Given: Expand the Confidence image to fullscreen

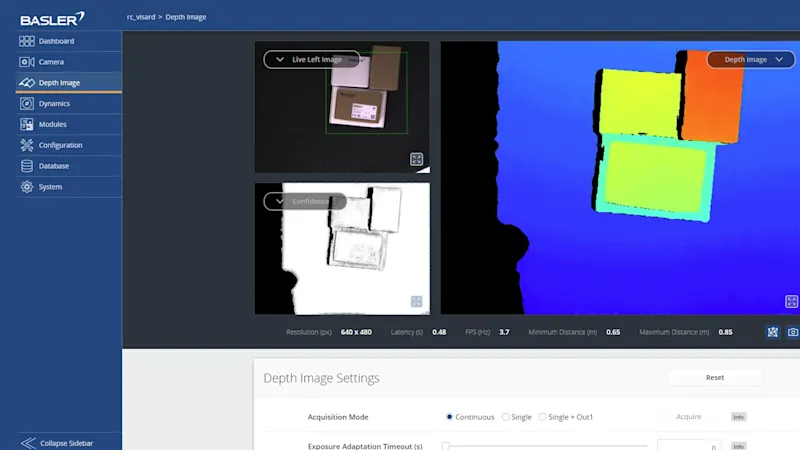Looking at the screenshot, I should click(417, 301).
